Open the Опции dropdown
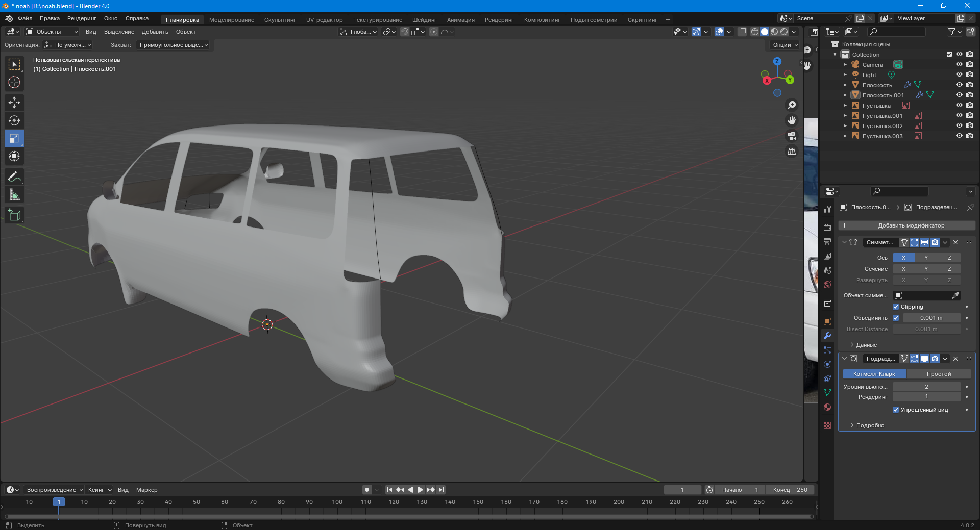 coord(785,45)
